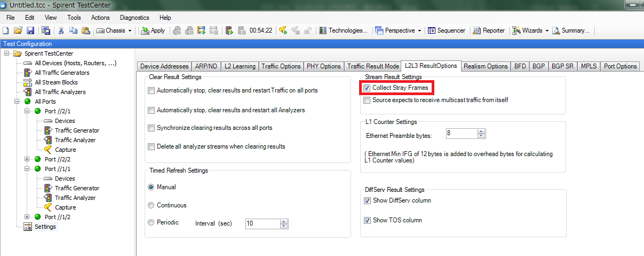Open the Summary view
The image size is (644, 256).
click(571, 30)
